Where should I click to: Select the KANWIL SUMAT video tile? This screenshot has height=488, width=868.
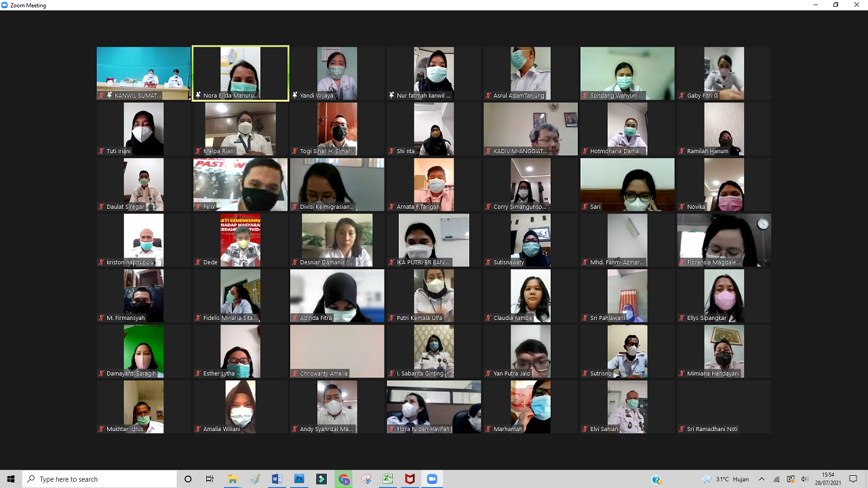coord(144,73)
